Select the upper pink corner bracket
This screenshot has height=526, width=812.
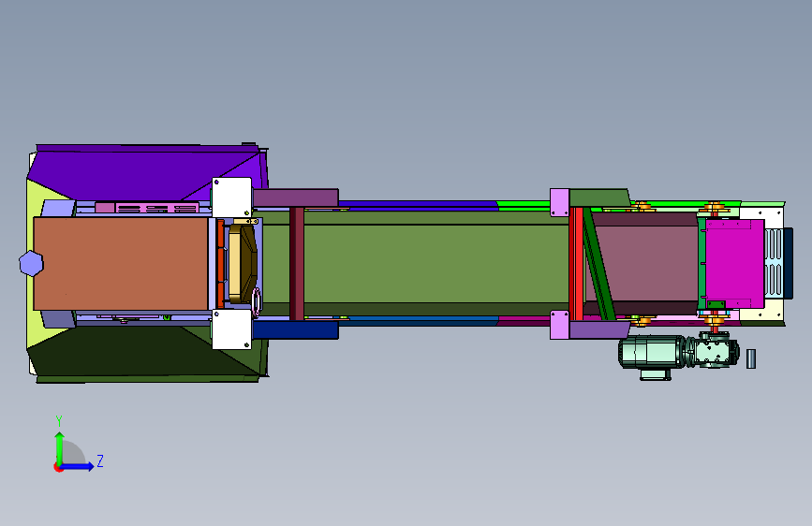[559, 202]
